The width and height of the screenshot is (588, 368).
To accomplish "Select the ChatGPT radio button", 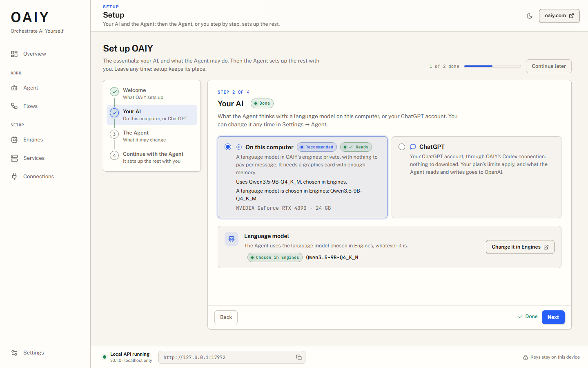I will 402,147.
